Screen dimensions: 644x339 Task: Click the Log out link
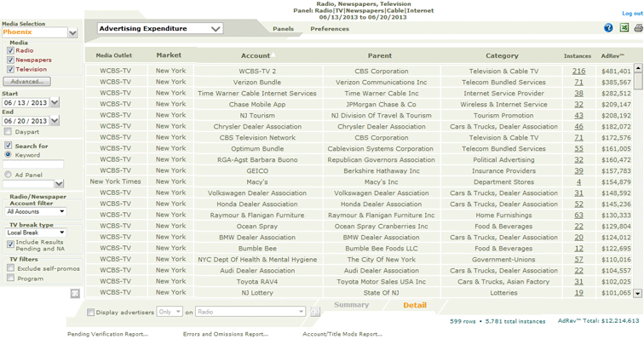point(632,13)
